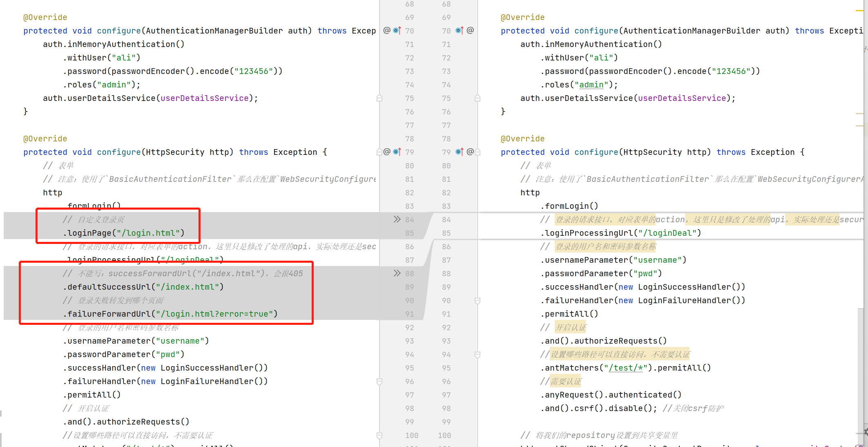The width and height of the screenshot is (868, 447).
Task: Collapse the fold marker at left pane line 79
Action: click(x=379, y=152)
